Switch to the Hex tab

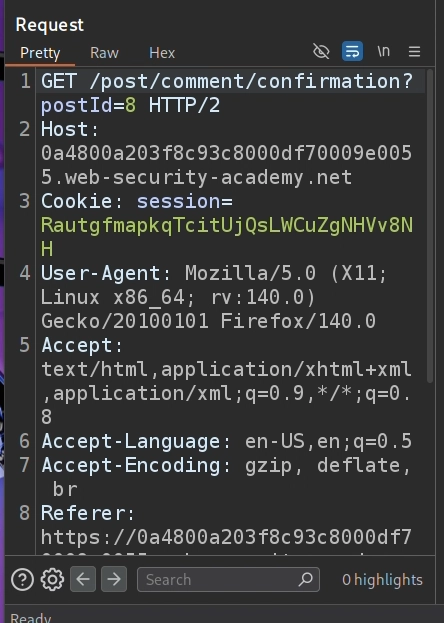[162, 53]
